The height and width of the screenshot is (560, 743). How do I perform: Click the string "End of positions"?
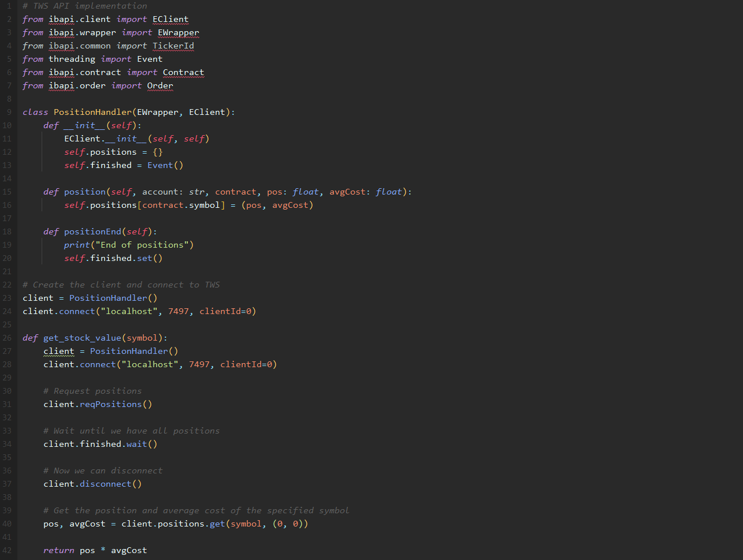(x=142, y=245)
